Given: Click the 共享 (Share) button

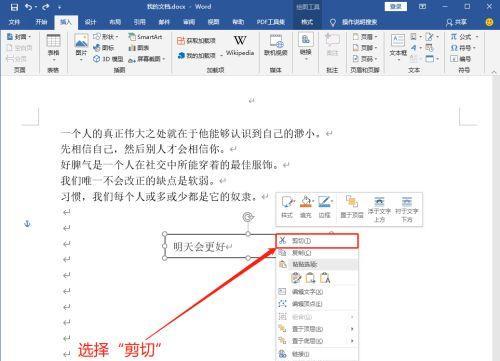Looking at the screenshot, I should point(457,22).
